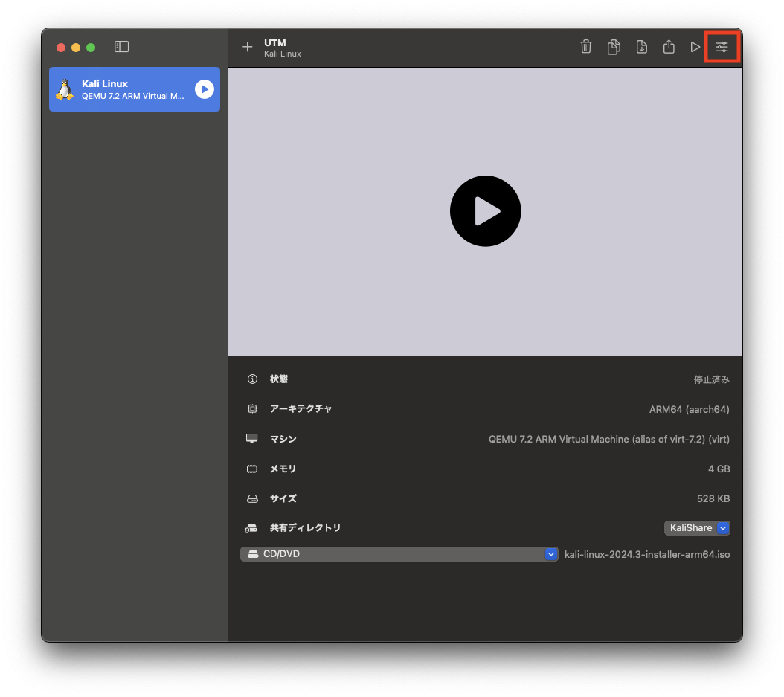This screenshot has height=697, width=784.
Task: Click the large black play button
Action: tap(485, 211)
